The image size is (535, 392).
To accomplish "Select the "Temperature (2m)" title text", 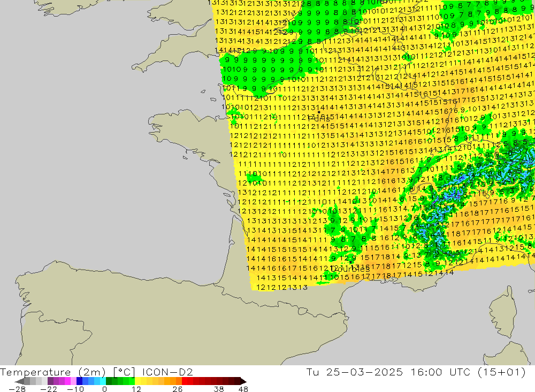I will 52,372.
